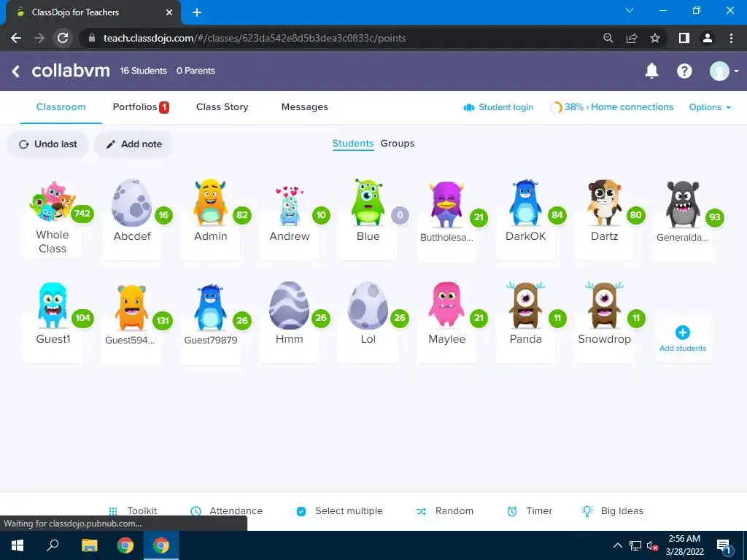This screenshot has width=747, height=560.
Task: Click Whole Class 742 points badge
Action: coord(82,214)
